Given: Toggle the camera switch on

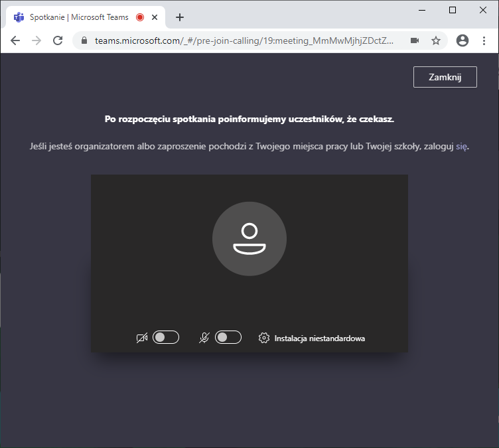Looking at the screenshot, I should [x=166, y=338].
